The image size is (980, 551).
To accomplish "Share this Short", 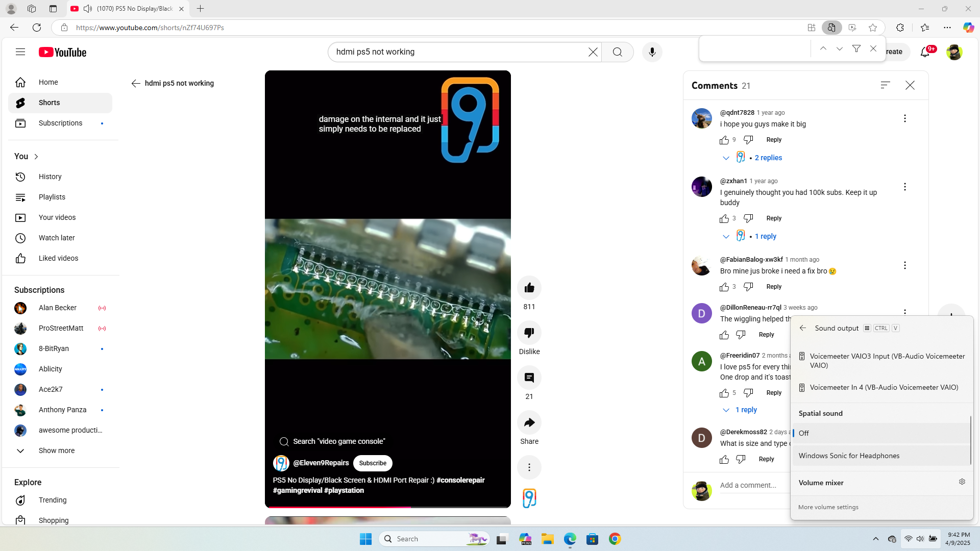I will click(529, 422).
